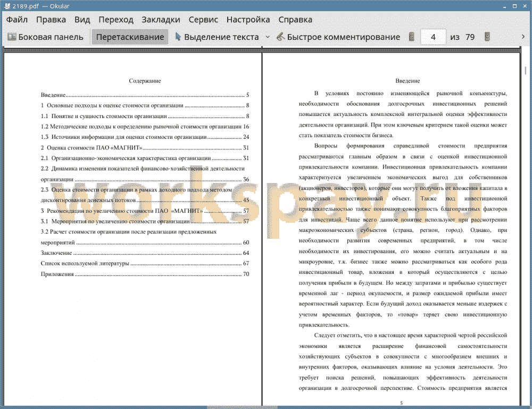532x409 pixels.
Task: Click the entry '1.3 Источники информации для оценки стоимости'
Action: tap(145, 137)
